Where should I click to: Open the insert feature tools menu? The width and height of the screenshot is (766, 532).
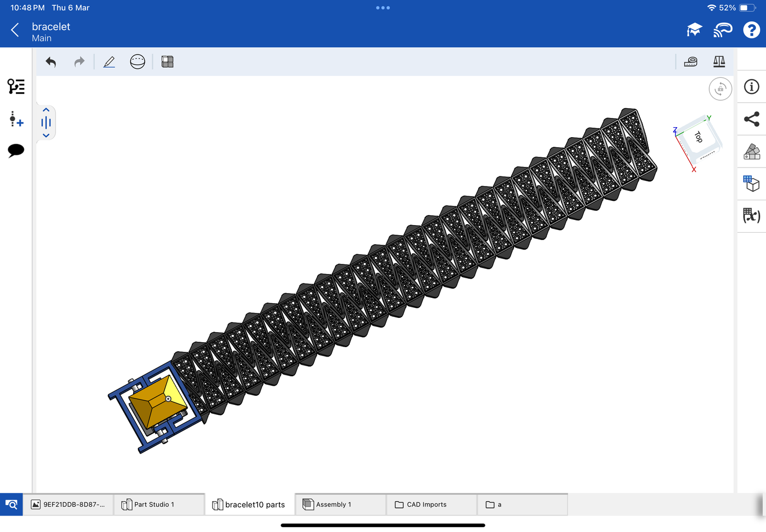[16, 119]
